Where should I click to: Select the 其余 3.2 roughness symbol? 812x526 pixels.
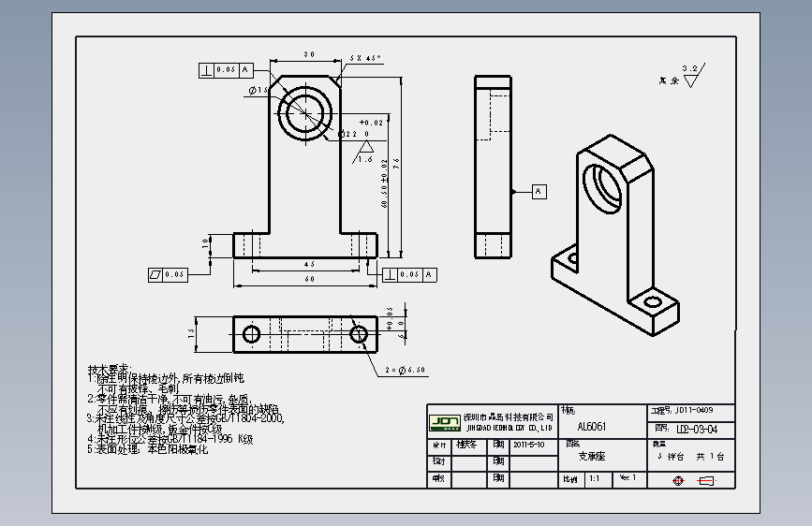coord(682,76)
